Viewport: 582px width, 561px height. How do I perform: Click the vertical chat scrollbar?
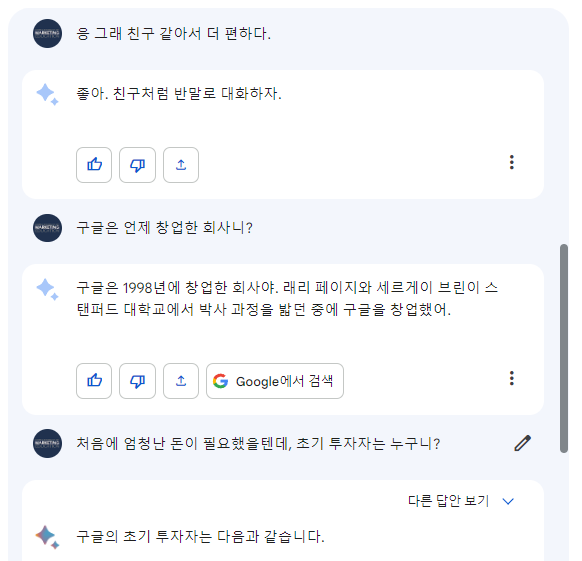click(x=564, y=348)
